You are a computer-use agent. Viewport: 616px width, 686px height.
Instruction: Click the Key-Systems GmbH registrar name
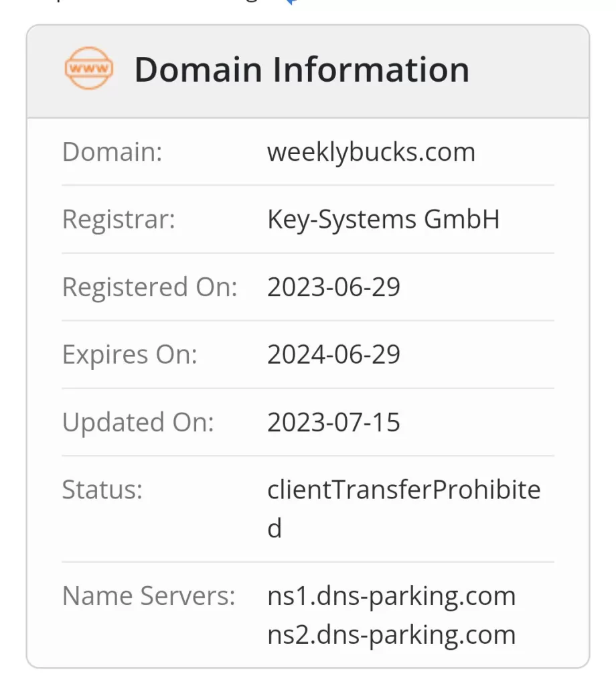(x=383, y=220)
